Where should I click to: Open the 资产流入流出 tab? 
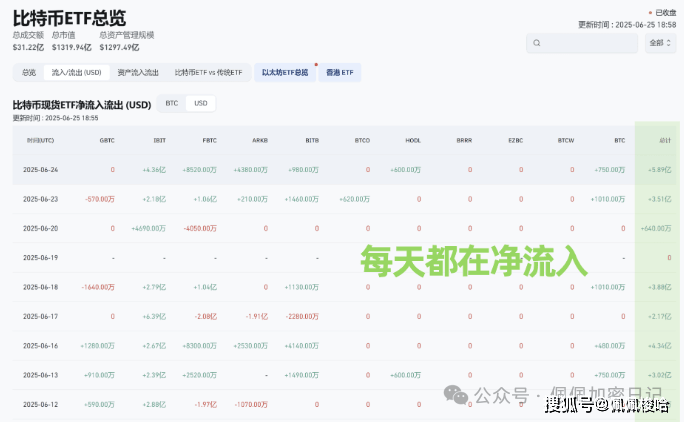tap(138, 72)
